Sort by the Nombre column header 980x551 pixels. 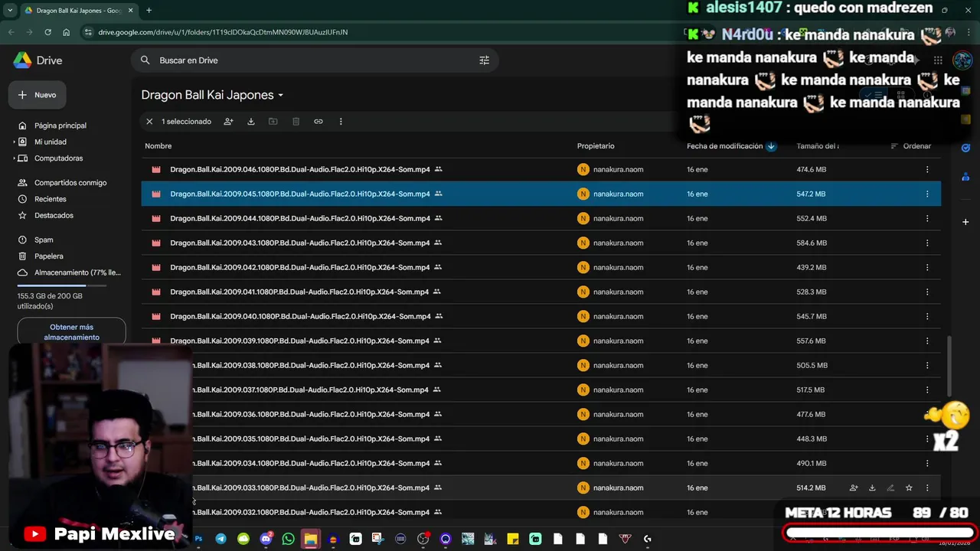[x=158, y=146]
